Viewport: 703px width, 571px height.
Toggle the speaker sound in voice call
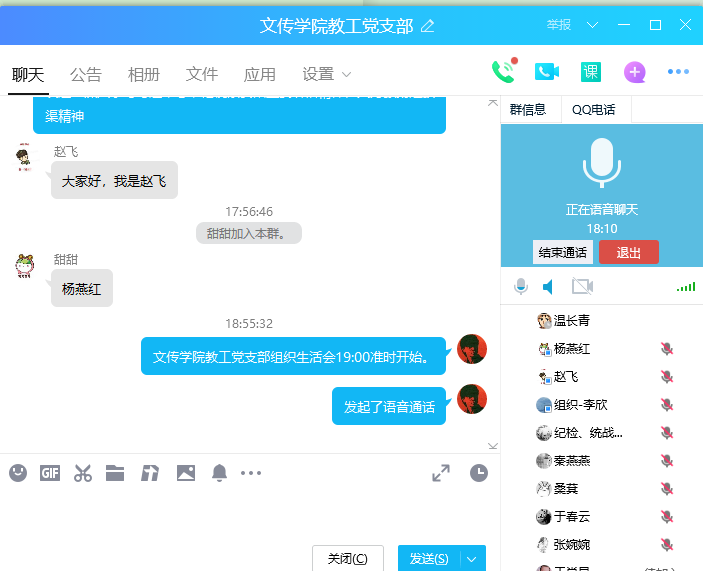[x=549, y=287]
